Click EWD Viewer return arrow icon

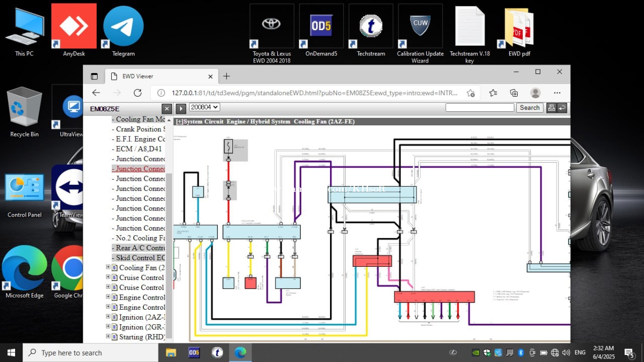click(562, 108)
